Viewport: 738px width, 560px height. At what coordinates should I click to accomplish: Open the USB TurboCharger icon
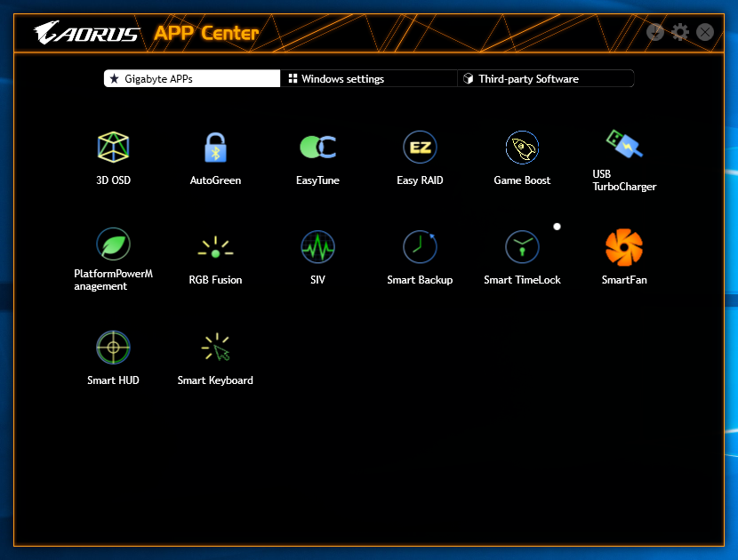coord(624,143)
